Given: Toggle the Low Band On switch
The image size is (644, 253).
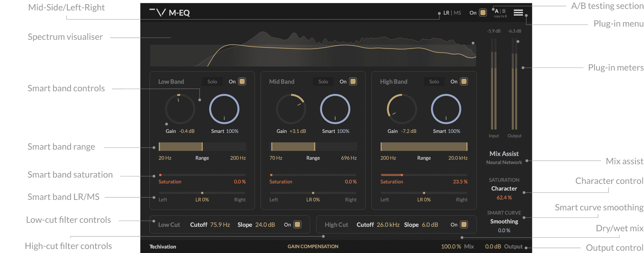Looking at the screenshot, I should coord(242,81).
